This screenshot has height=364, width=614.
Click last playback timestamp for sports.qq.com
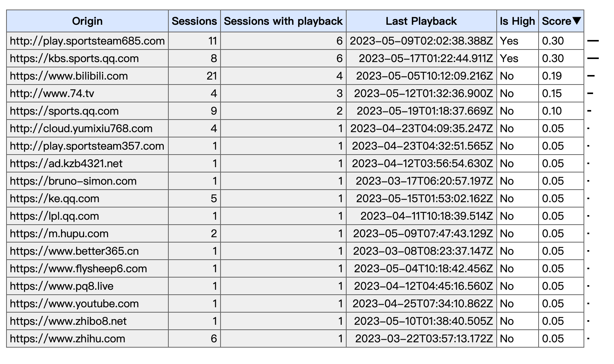pyautogui.click(x=424, y=111)
